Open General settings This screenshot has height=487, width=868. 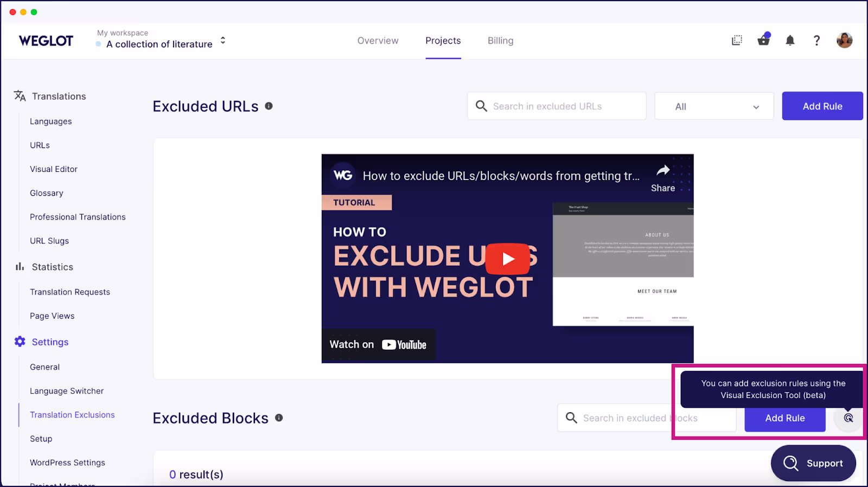[44, 367]
